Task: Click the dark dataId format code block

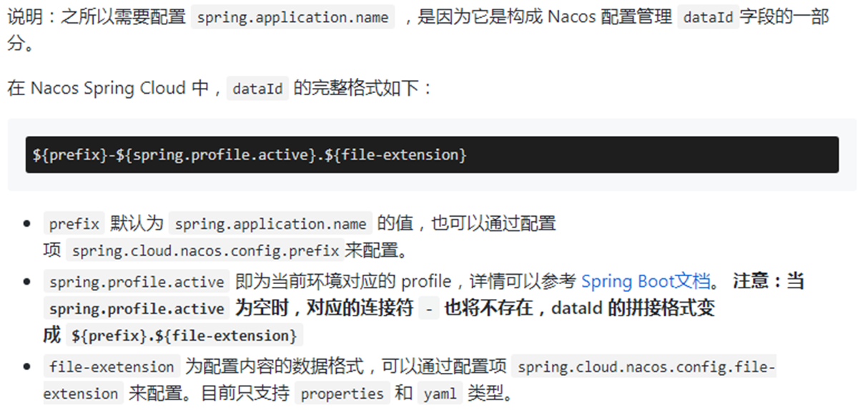Action: 432,155
